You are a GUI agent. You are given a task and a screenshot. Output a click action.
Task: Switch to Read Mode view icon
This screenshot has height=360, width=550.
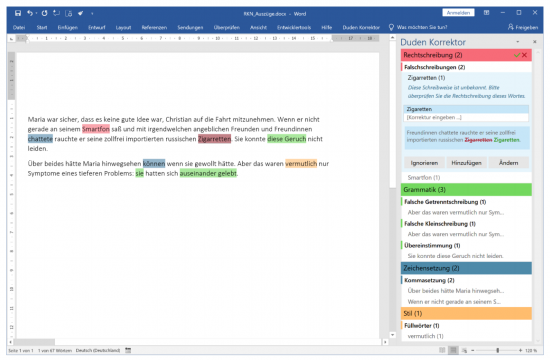pyautogui.click(x=442, y=350)
